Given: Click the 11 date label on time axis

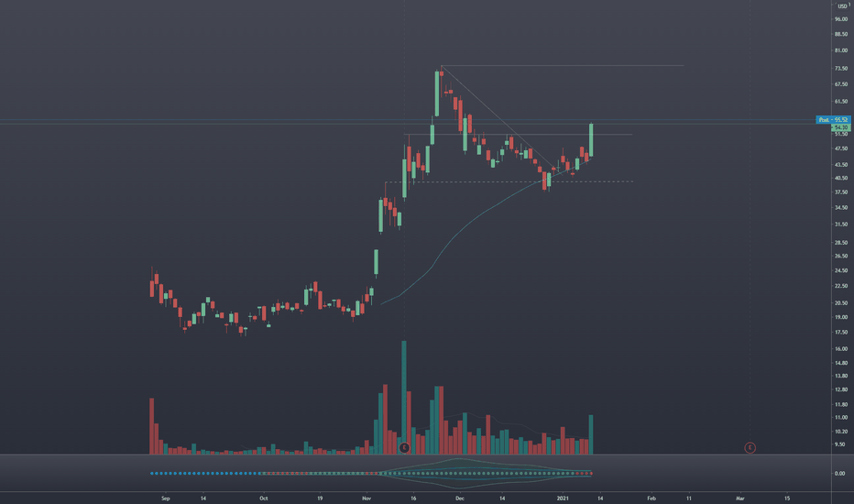Looking at the screenshot, I should [x=688, y=498].
